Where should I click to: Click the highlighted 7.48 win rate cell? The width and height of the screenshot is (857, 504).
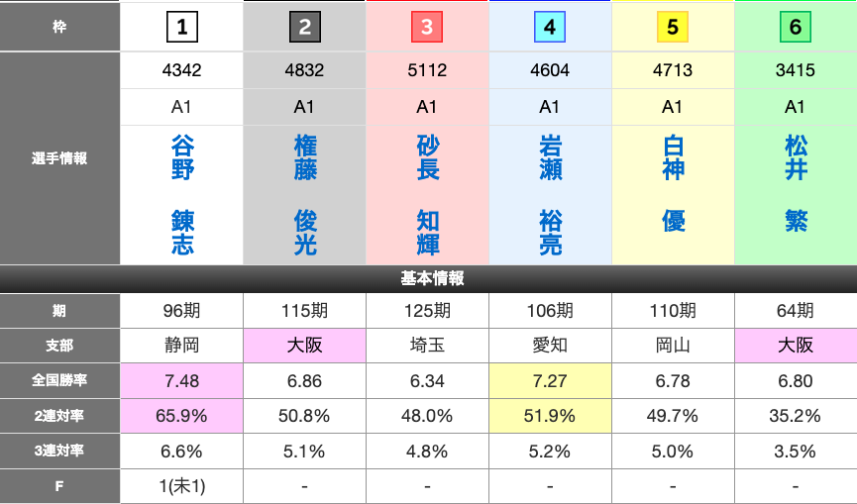(x=181, y=380)
